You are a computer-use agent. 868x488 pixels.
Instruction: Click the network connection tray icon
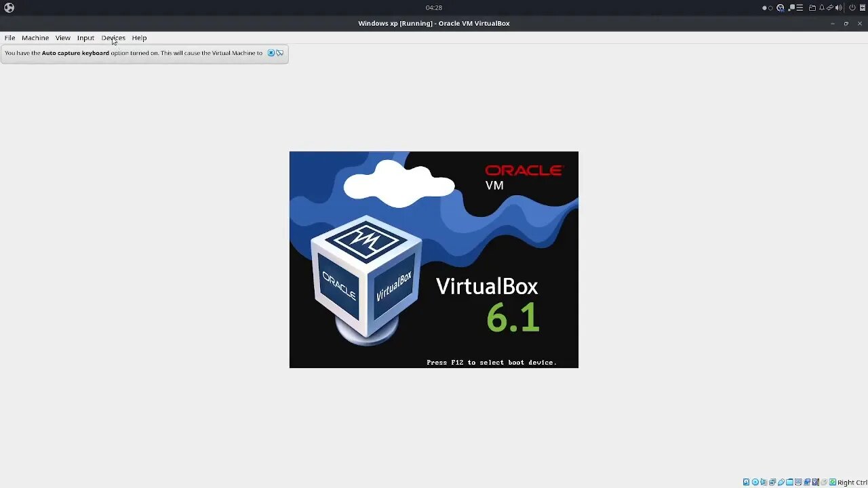(x=830, y=8)
